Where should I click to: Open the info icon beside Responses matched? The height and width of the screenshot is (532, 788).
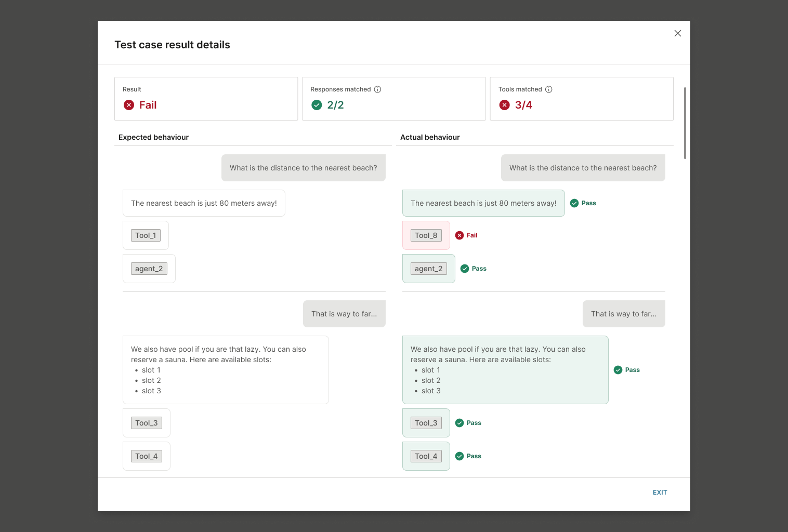377,89
